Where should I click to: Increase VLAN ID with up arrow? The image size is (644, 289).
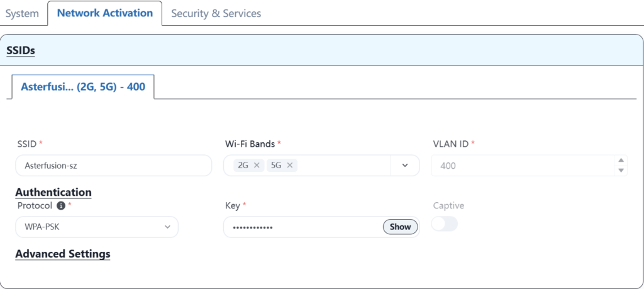621,161
